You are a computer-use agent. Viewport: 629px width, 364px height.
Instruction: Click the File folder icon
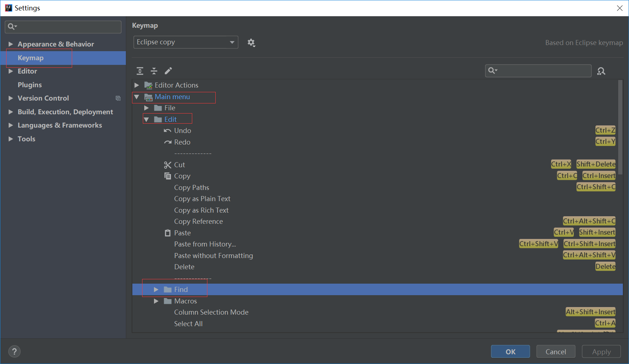click(x=158, y=108)
